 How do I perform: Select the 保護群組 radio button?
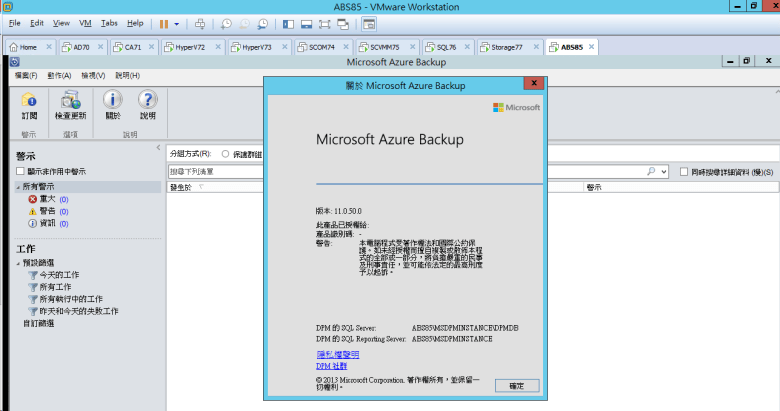click(x=225, y=154)
